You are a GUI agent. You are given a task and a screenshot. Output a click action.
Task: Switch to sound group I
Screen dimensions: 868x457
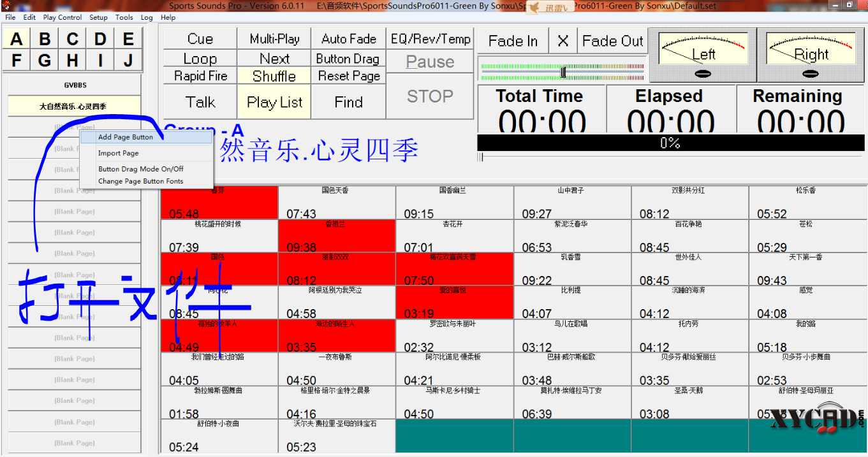[x=101, y=61]
